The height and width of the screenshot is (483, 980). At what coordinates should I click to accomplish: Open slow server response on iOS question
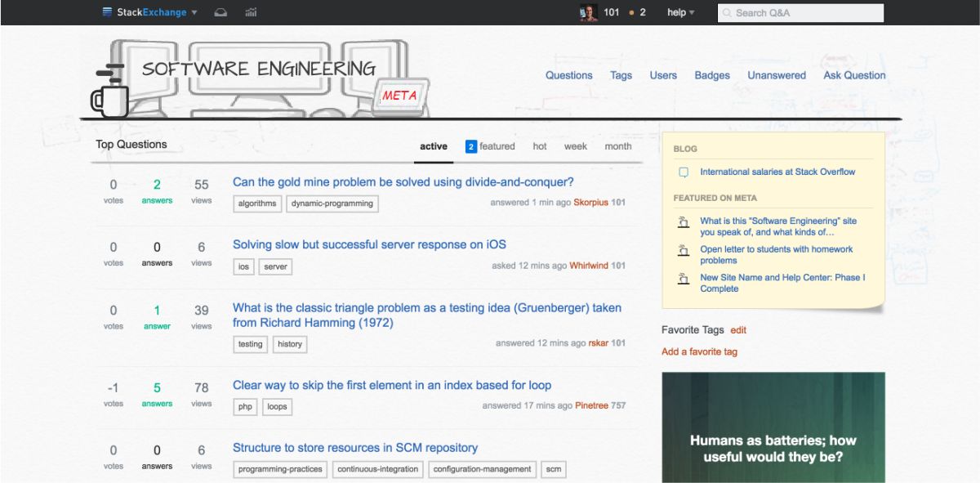pyautogui.click(x=369, y=245)
